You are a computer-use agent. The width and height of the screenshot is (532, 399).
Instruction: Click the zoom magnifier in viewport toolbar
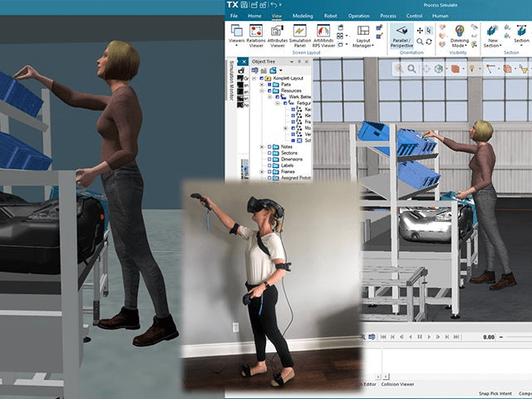(x=411, y=69)
